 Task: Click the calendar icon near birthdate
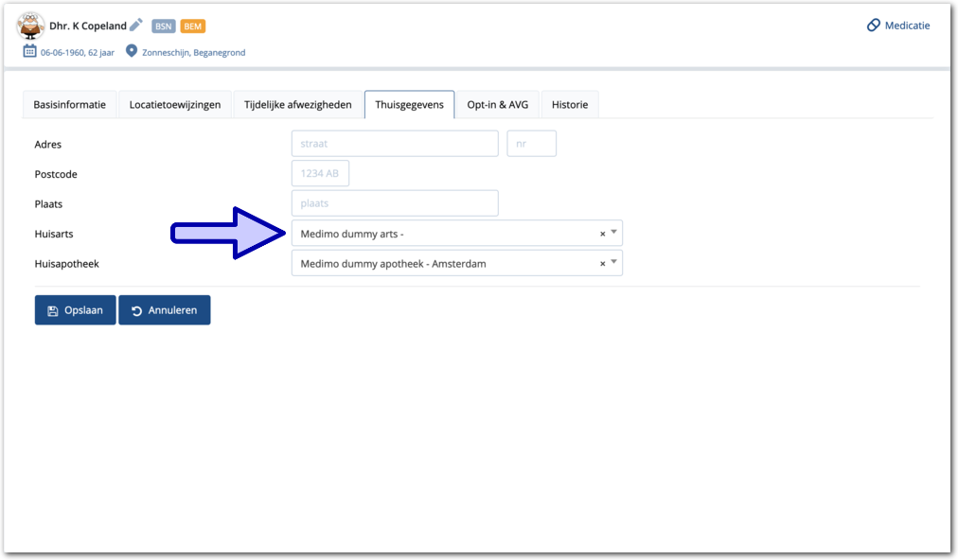(30, 52)
